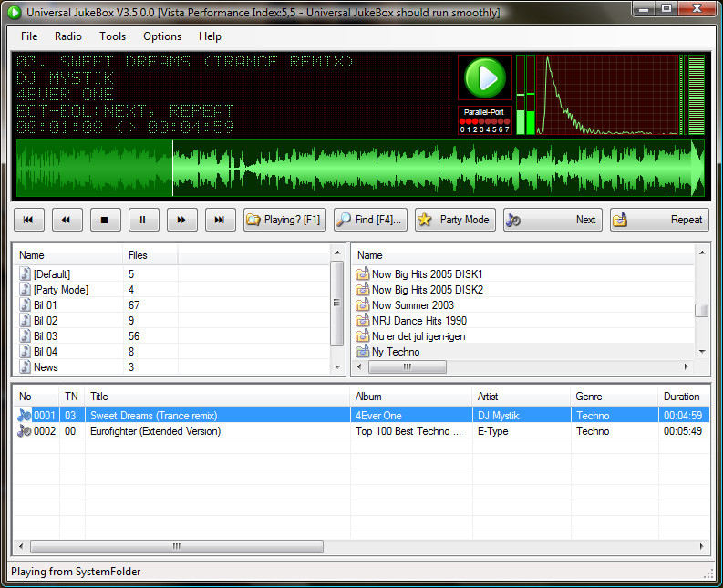Click the Now Summer 2003 folder icon
This screenshot has height=588, width=723.
[x=363, y=304]
